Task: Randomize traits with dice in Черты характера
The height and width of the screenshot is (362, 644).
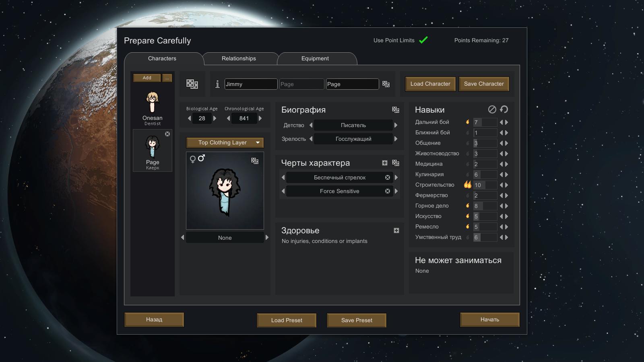Action: [396, 163]
